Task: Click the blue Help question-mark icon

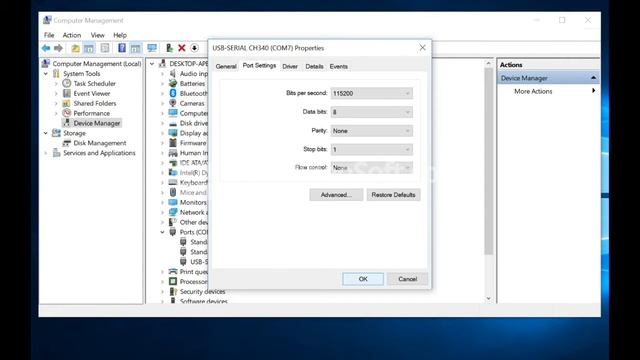Action: tap(122, 48)
